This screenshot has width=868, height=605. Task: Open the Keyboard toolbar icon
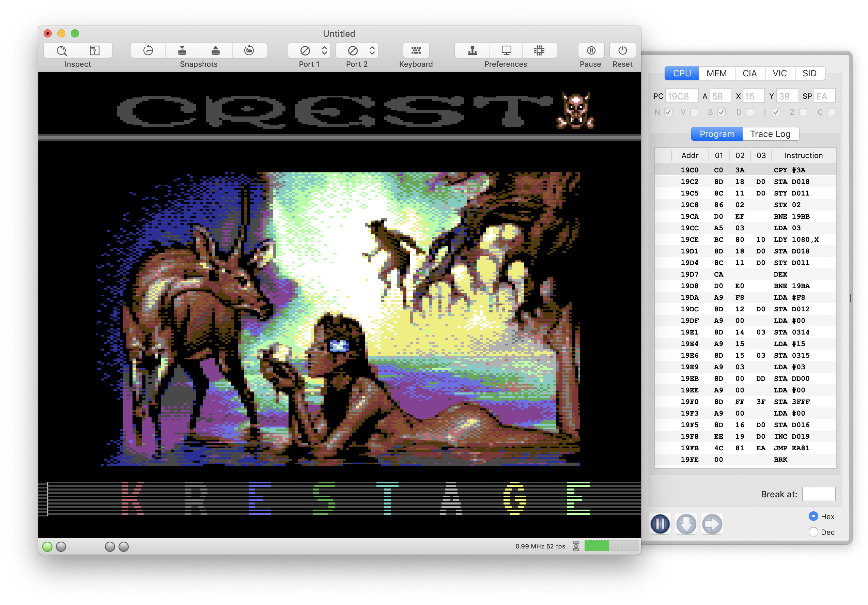[416, 50]
